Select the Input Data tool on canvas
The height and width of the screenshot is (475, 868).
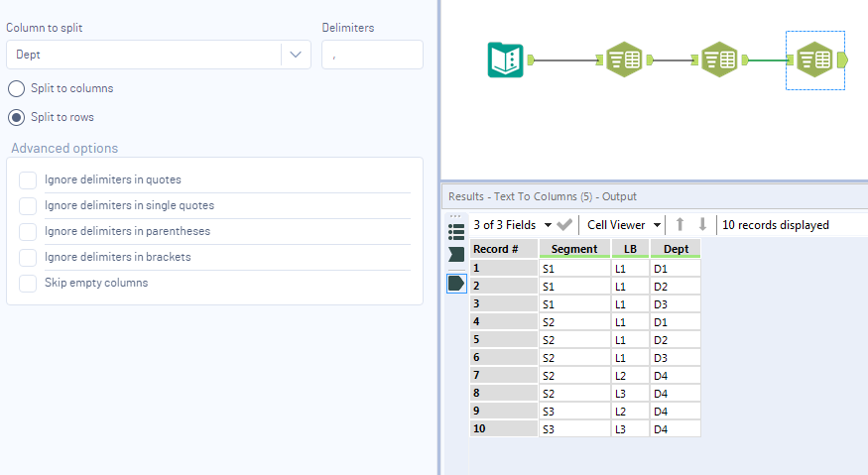[506, 60]
